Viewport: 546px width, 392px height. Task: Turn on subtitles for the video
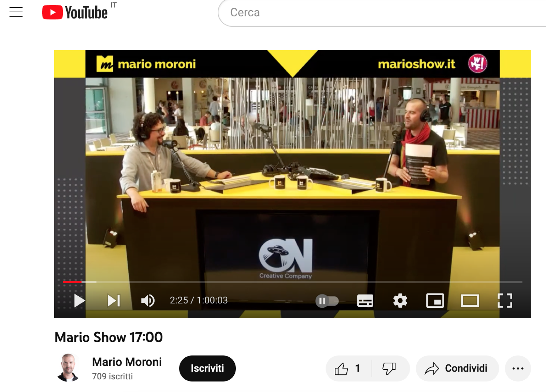(365, 301)
